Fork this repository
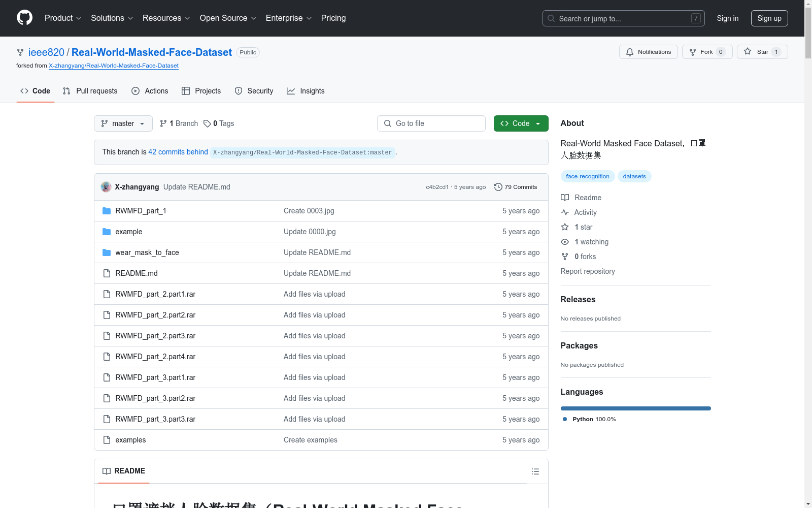Image resolution: width=812 pixels, height=508 pixels. coord(707,52)
